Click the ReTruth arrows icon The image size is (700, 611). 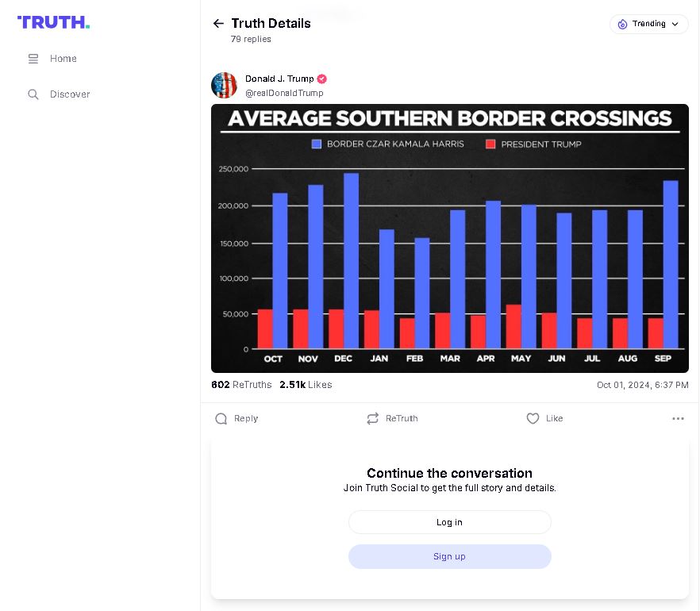click(373, 419)
